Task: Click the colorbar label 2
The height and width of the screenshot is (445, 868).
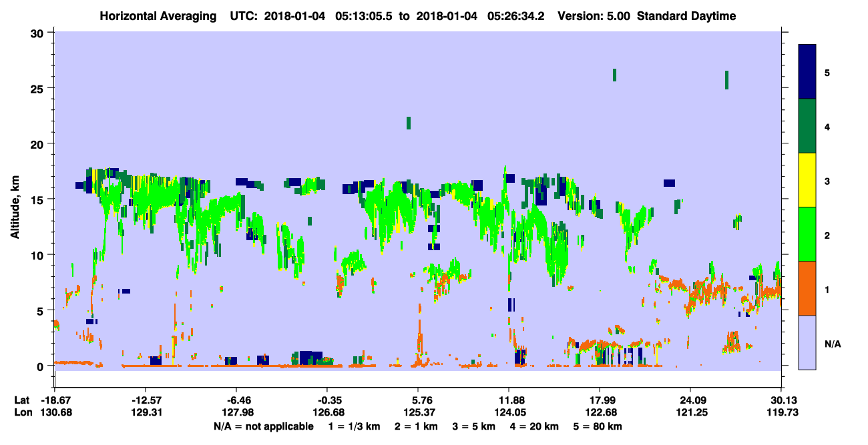Action: coord(827,236)
